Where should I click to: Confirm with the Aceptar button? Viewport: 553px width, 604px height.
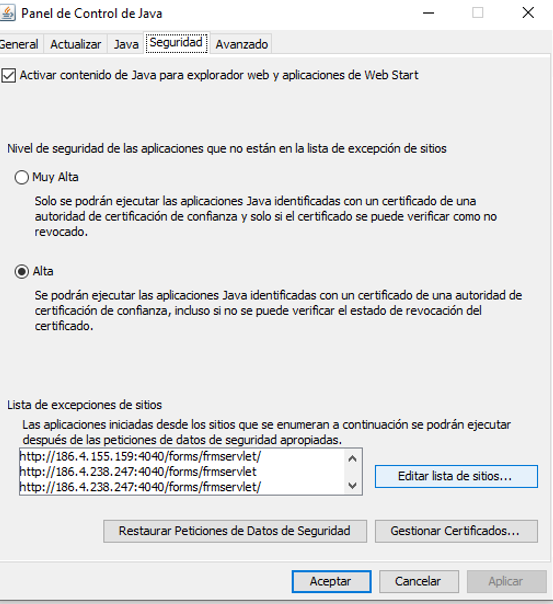[x=331, y=581]
